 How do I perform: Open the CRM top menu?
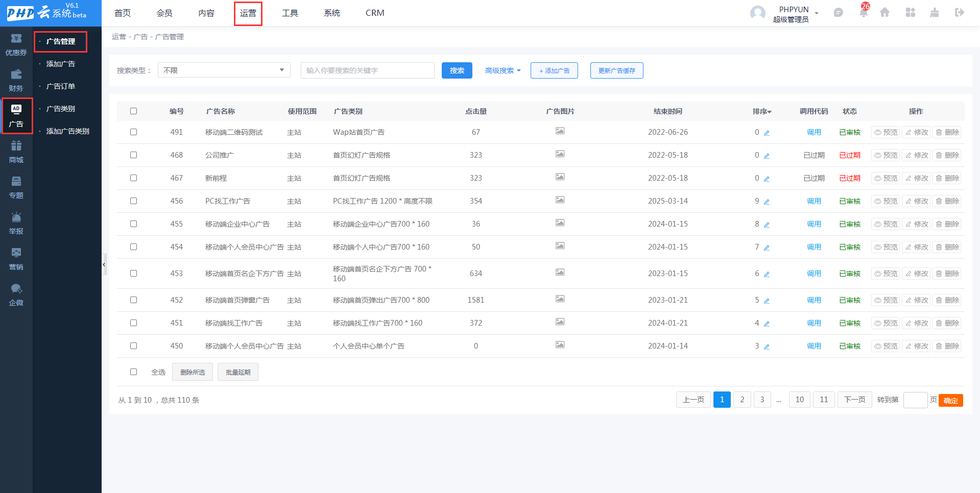click(x=375, y=13)
